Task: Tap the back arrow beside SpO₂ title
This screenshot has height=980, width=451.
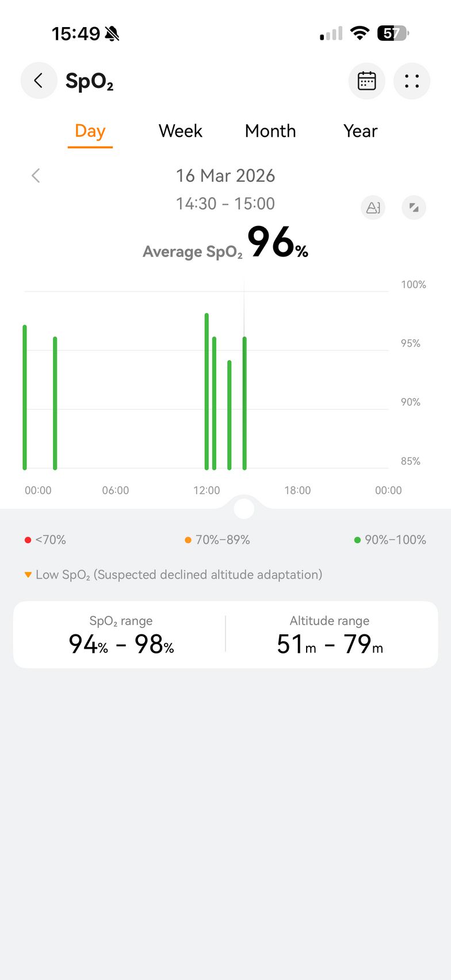Action: tap(39, 81)
